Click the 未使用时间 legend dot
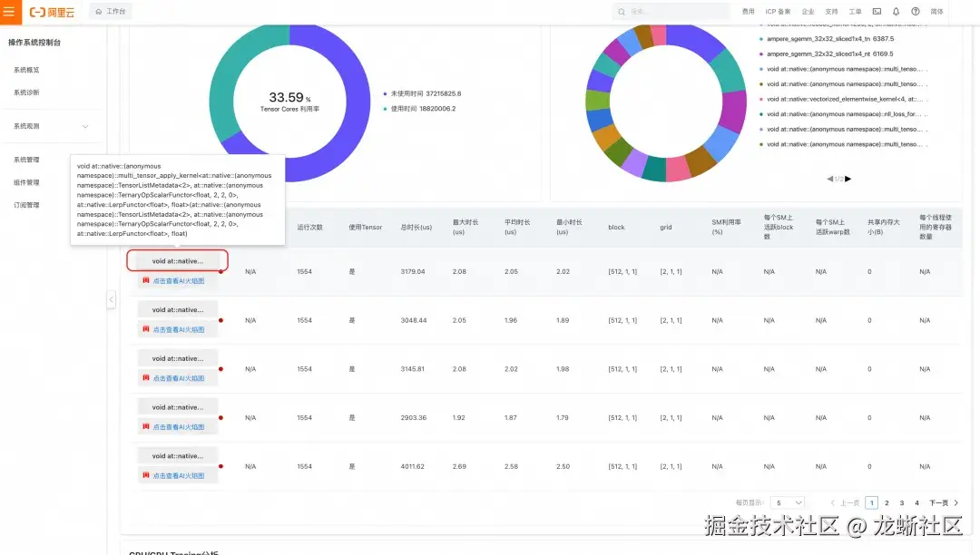980x555 pixels. [x=385, y=93]
